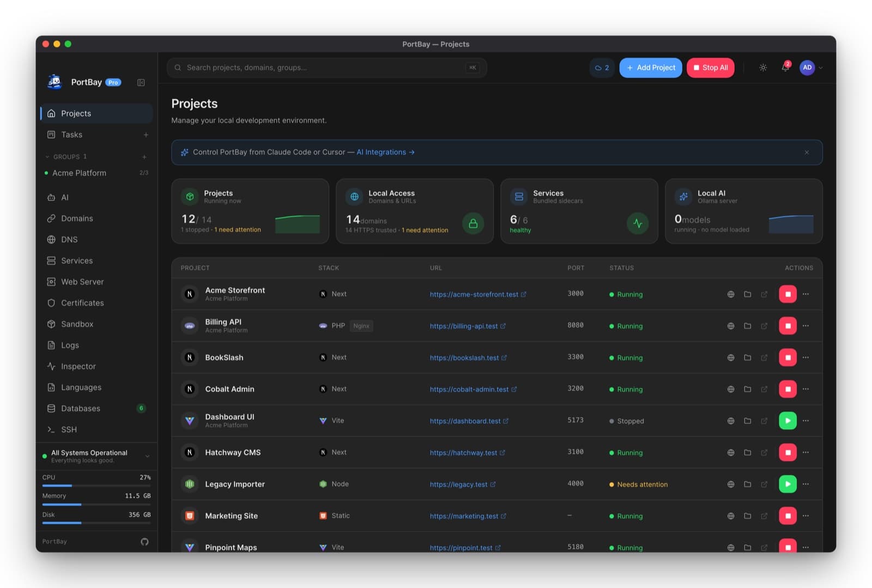Image resolution: width=872 pixels, height=588 pixels.
Task: Open the Projects running now card
Action: coord(250,211)
